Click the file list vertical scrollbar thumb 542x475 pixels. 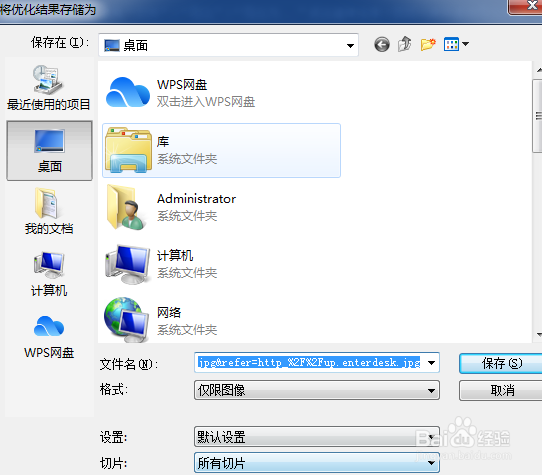(538, 116)
